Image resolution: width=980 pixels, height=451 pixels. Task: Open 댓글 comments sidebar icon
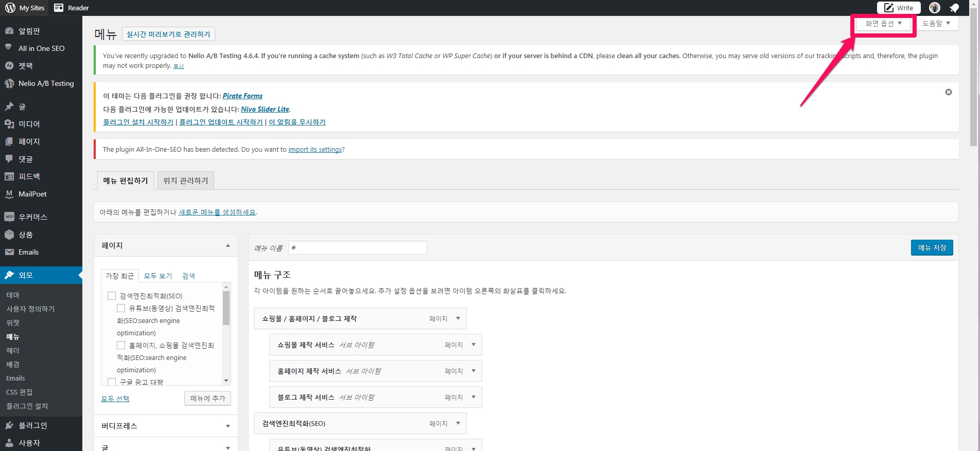point(9,159)
